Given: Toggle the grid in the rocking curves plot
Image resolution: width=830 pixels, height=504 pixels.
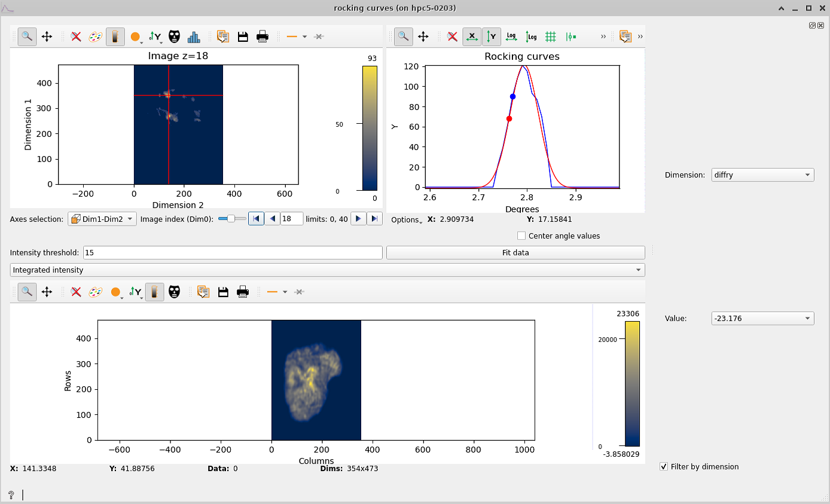Looking at the screenshot, I should point(551,36).
